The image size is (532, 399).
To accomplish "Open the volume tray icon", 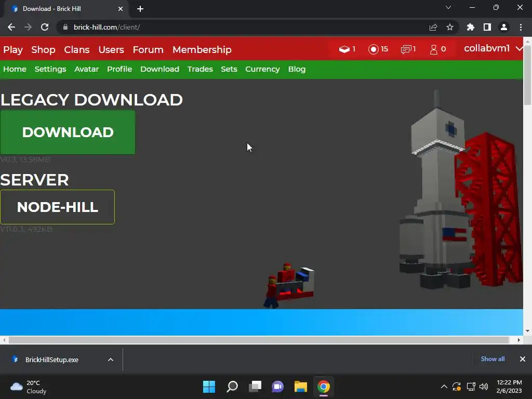I will [x=484, y=387].
